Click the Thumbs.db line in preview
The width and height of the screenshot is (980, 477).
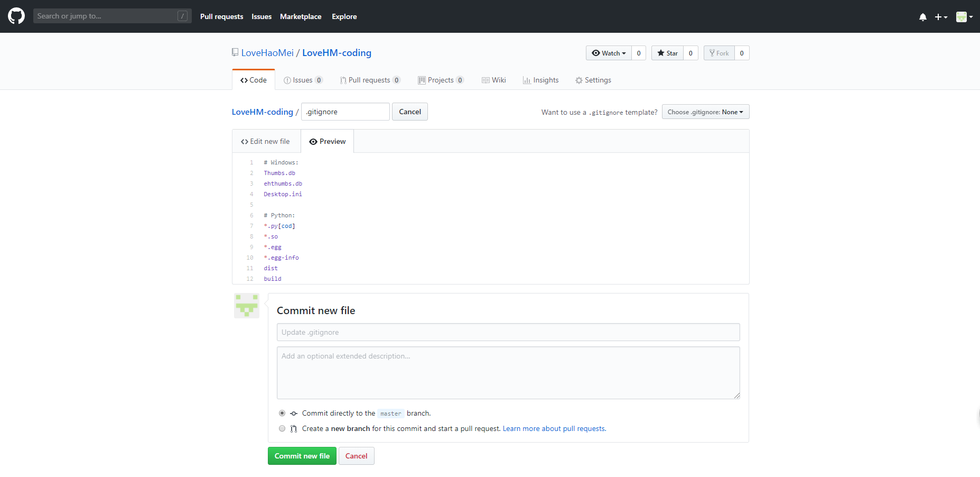pyautogui.click(x=279, y=173)
